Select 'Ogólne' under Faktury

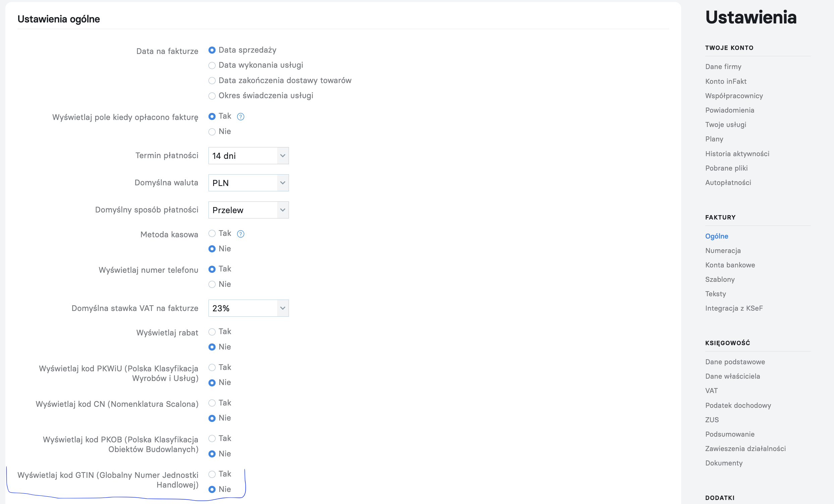pos(717,236)
